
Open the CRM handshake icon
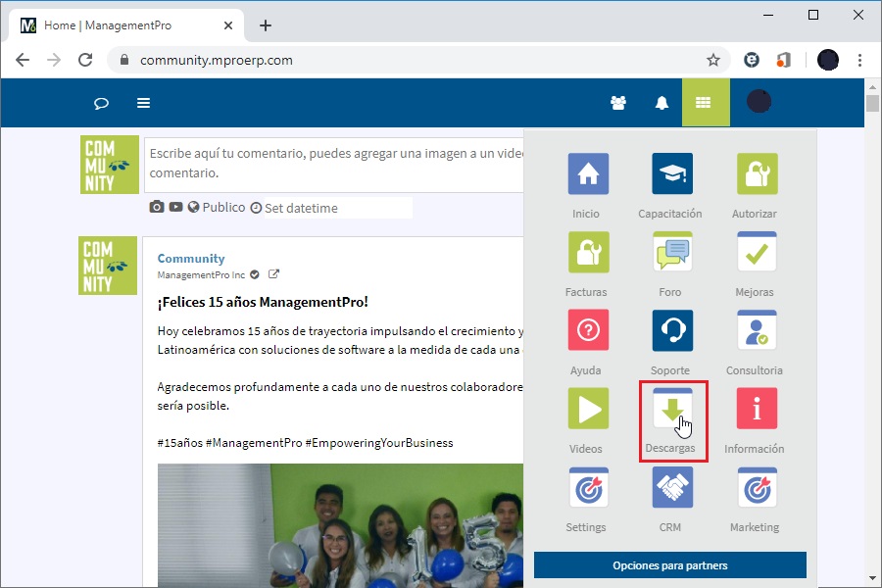pos(671,487)
